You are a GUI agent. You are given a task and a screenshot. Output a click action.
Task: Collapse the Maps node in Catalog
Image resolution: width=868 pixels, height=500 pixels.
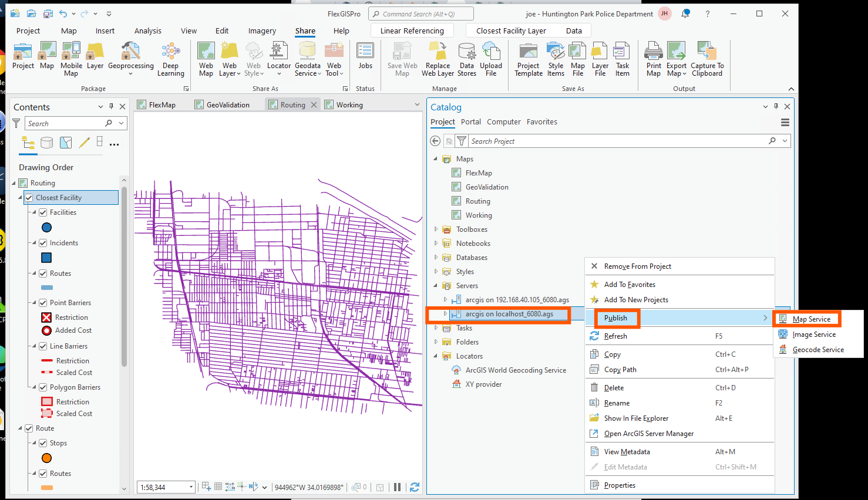point(436,159)
